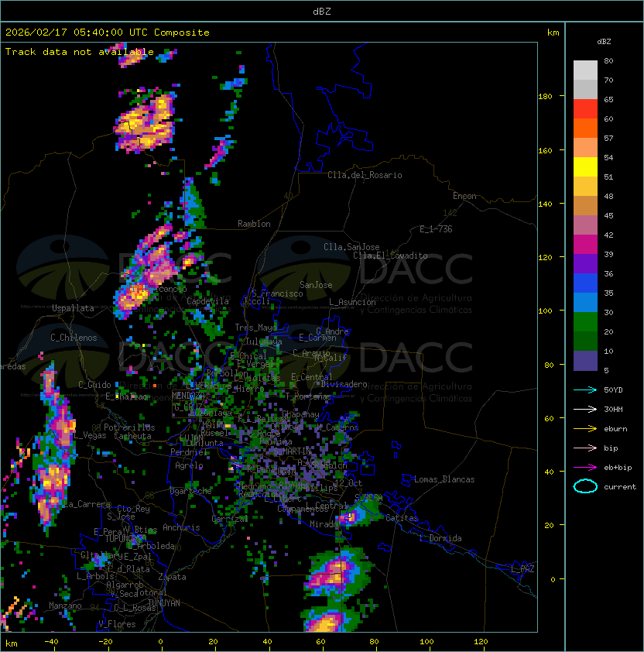
Task: Click the '30HM' legend label
Action: pos(613,410)
